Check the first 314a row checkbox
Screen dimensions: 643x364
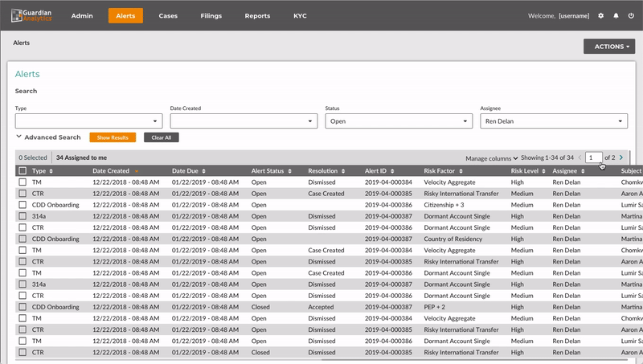[x=23, y=216]
